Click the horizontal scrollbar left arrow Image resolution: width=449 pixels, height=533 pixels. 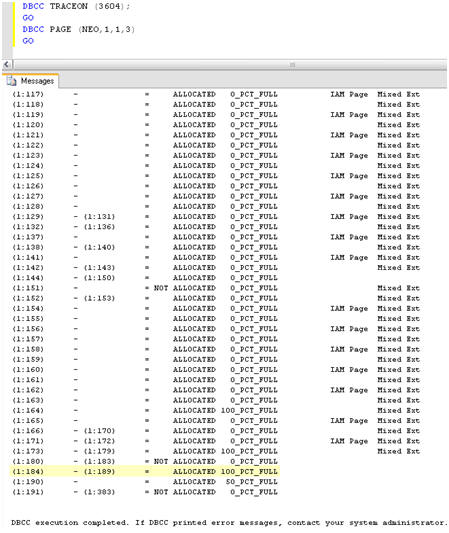pyautogui.click(x=7, y=64)
